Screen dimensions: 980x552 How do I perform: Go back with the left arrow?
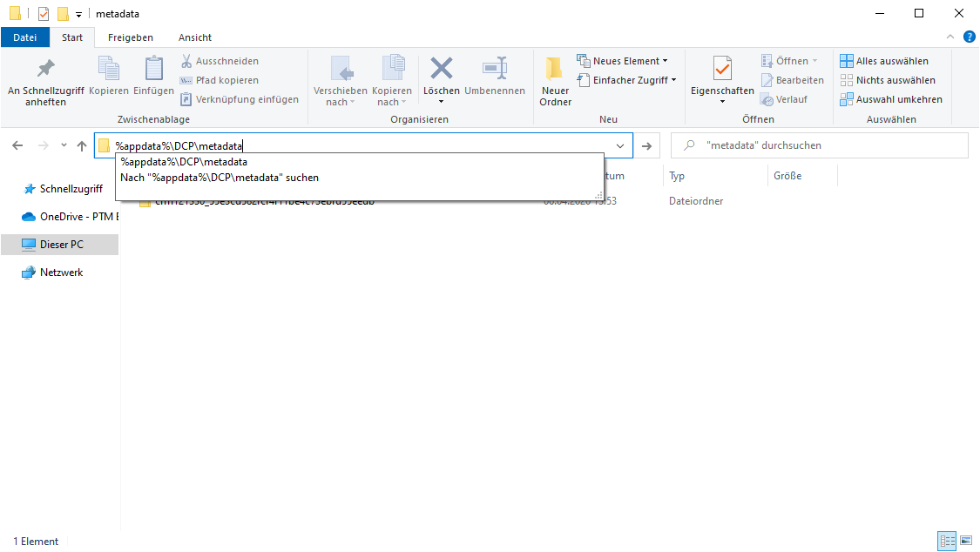pos(17,145)
